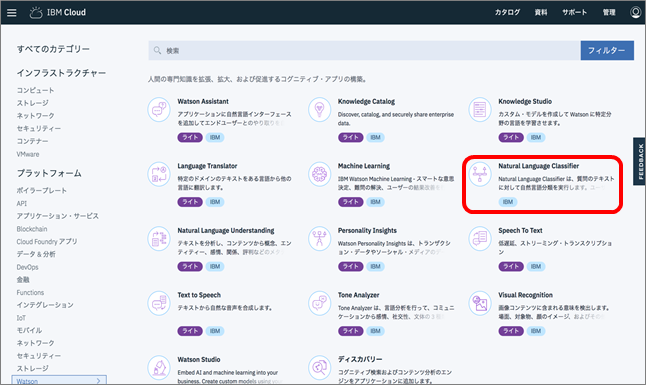
Task: Open the hamburger navigation menu
Action: (x=12, y=13)
